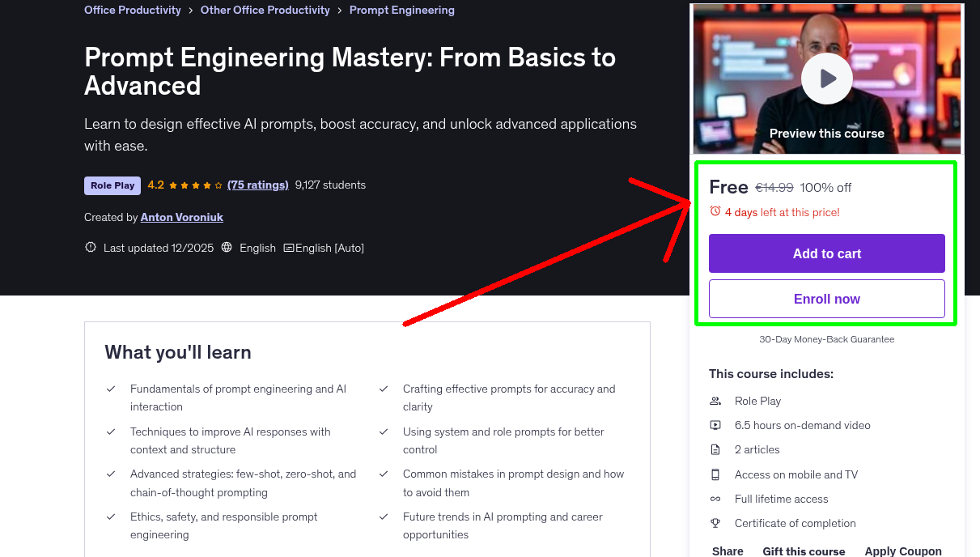Visit Anton Voroniuk's instructor profile
This screenshot has height=557, width=980.
[x=181, y=217]
